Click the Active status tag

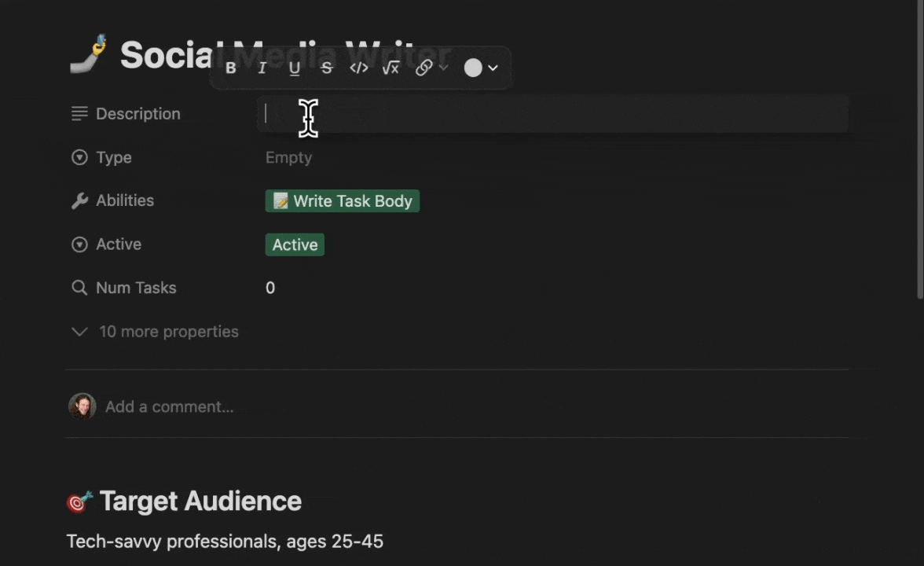tap(295, 244)
